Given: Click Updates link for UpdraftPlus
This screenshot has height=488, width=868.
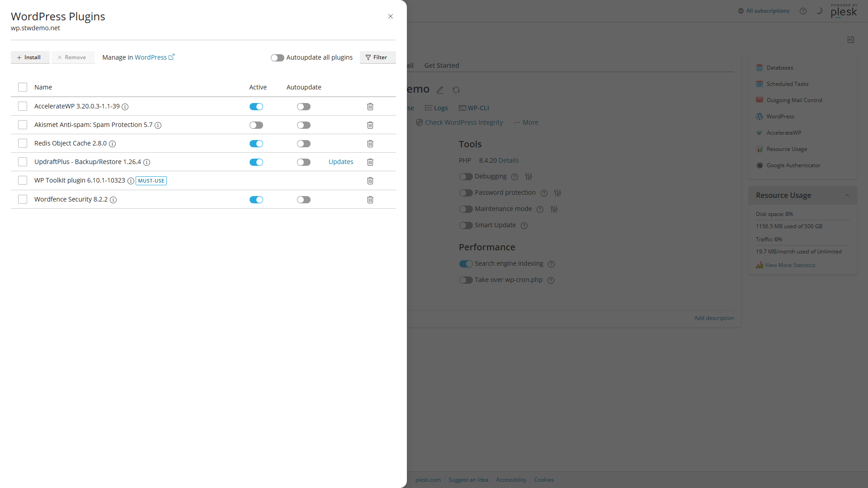Looking at the screenshot, I should (x=341, y=162).
